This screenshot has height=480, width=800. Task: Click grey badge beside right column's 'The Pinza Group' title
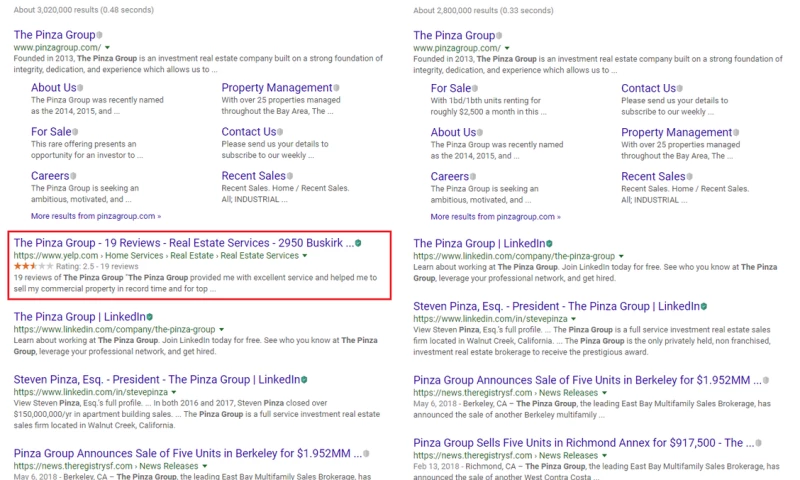coord(499,36)
